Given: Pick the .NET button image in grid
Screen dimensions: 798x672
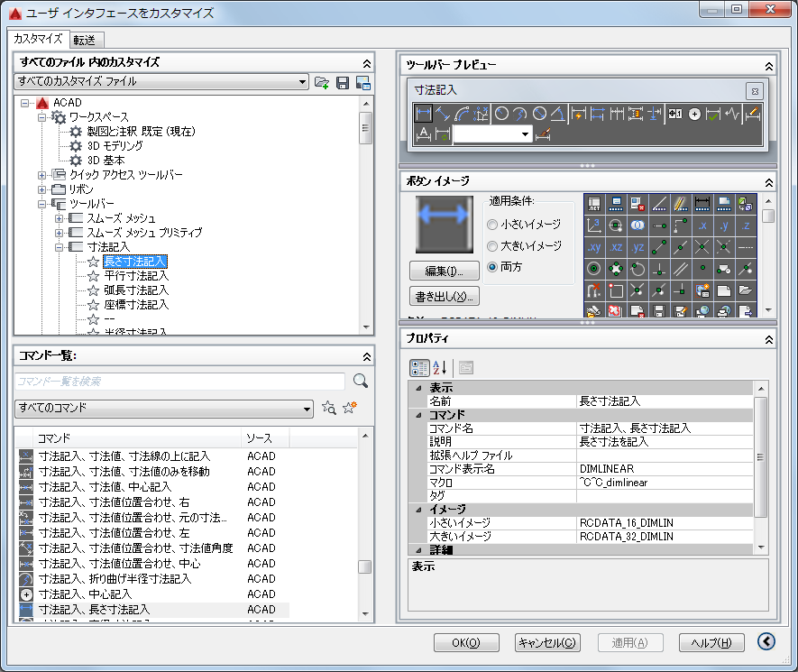Looking at the screenshot, I should 594,204.
